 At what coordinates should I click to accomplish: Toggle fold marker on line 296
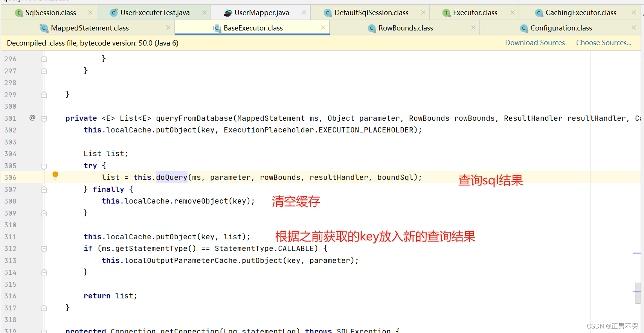(x=44, y=59)
